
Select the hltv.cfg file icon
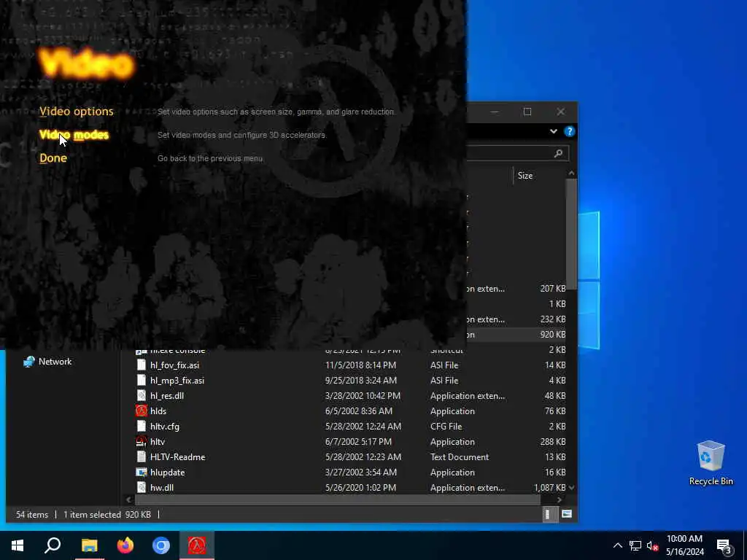point(142,426)
